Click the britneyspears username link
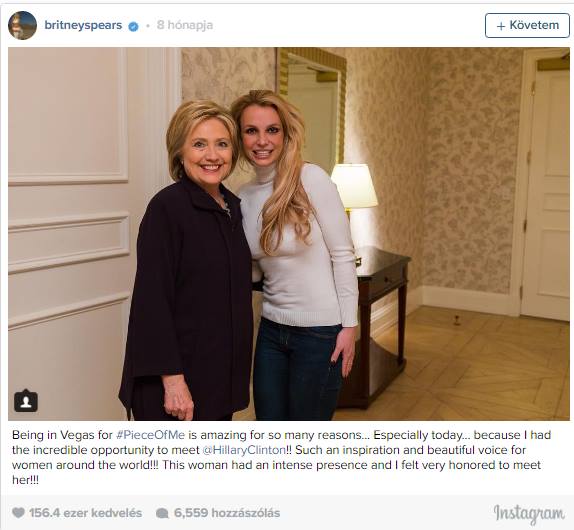The width and height of the screenshot is (574, 530). [x=83, y=25]
